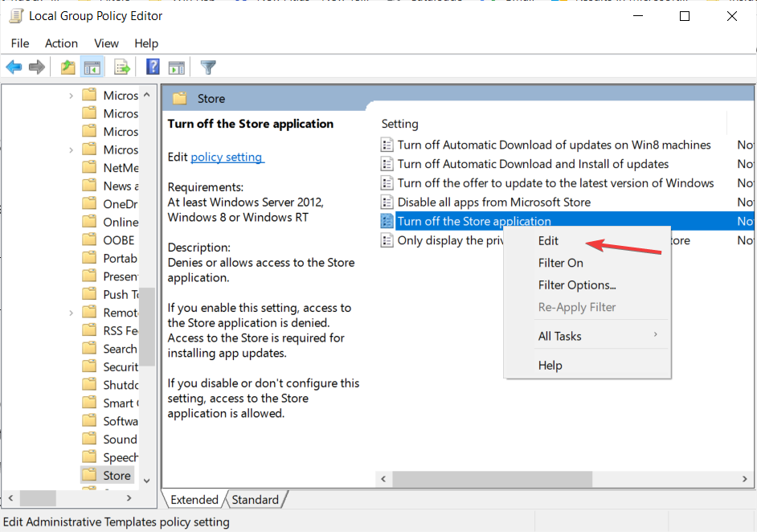Expand the first Micros tree folder
The height and width of the screenshot is (532, 757).
71,96
